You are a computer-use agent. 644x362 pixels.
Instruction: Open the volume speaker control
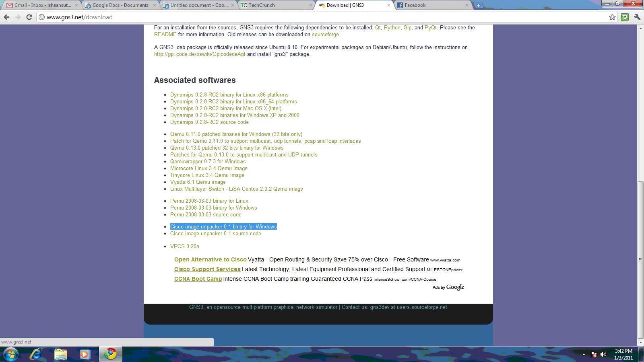tap(603, 354)
